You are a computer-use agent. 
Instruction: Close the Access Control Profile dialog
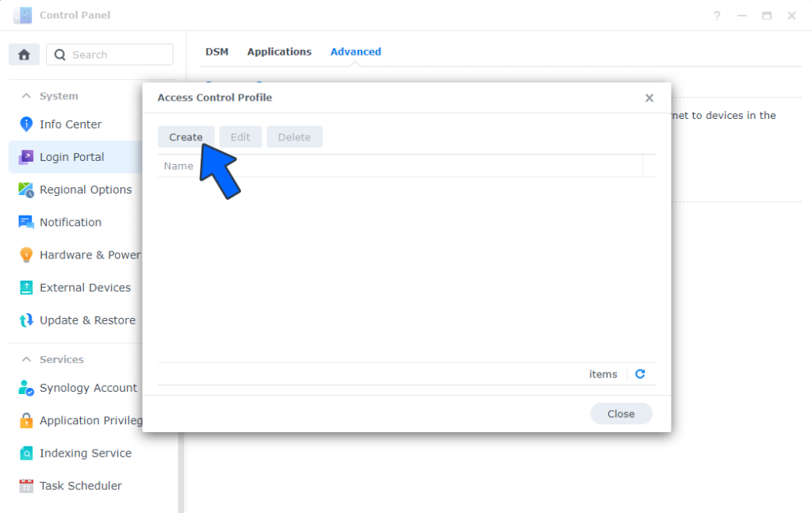click(621, 413)
